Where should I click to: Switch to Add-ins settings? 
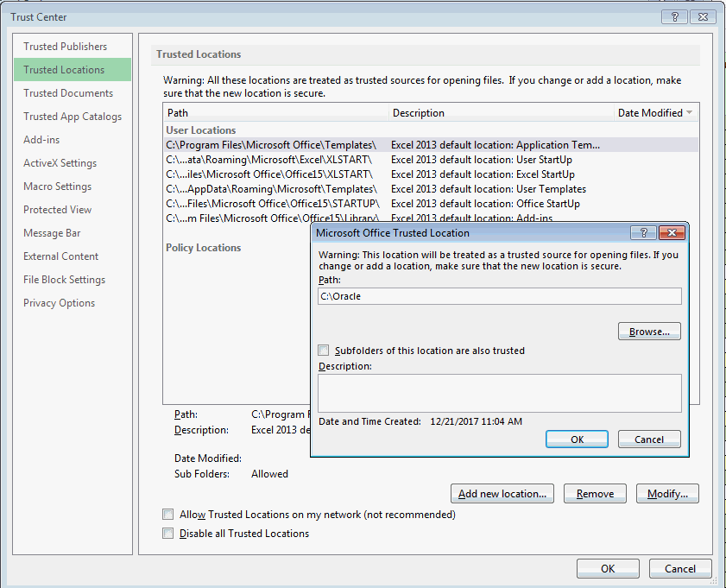point(41,139)
